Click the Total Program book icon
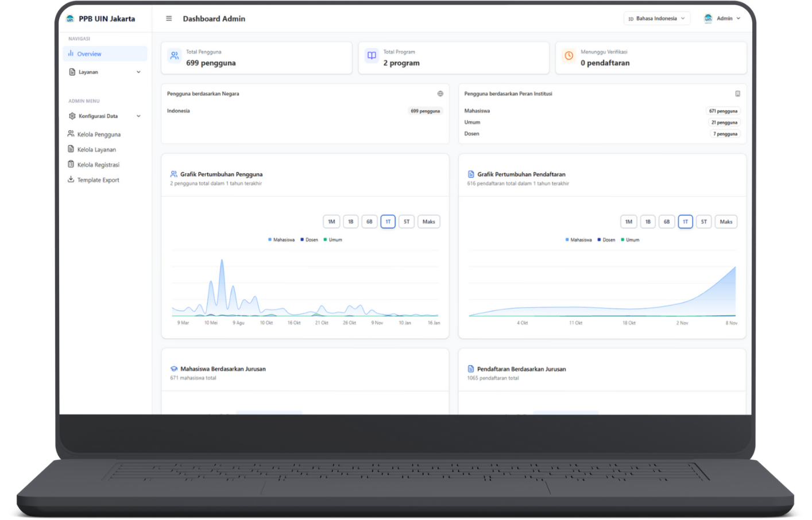 tap(371, 56)
